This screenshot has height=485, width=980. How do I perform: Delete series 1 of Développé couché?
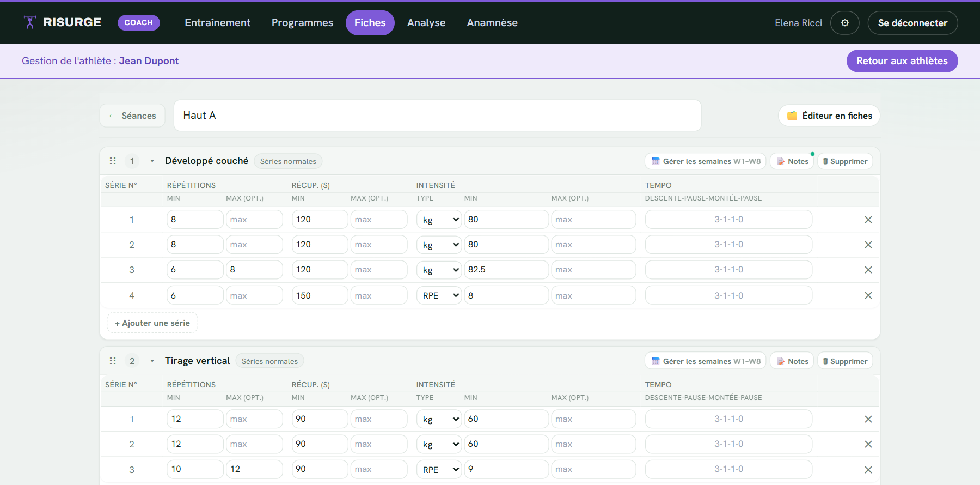pyautogui.click(x=868, y=220)
